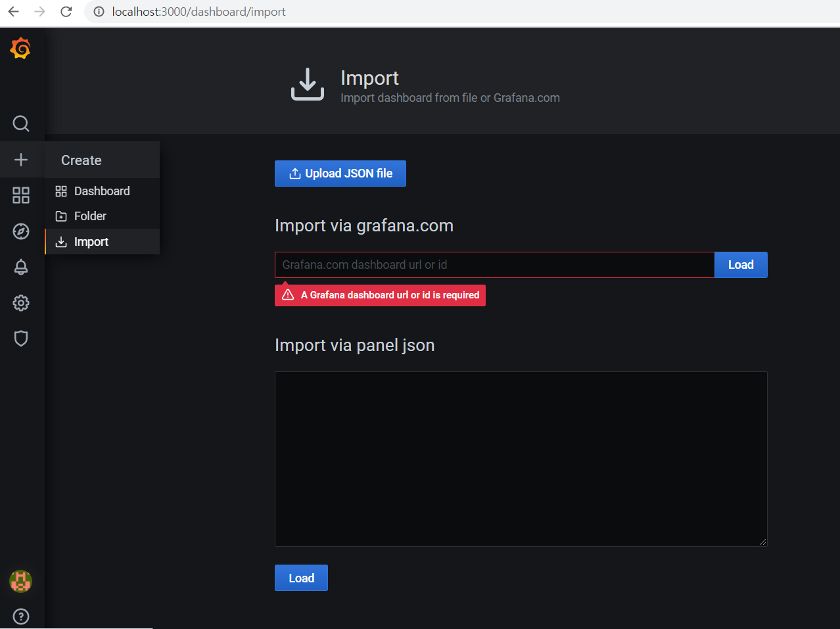
Task: Click Load button below panel json area
Action: [301, 578]
